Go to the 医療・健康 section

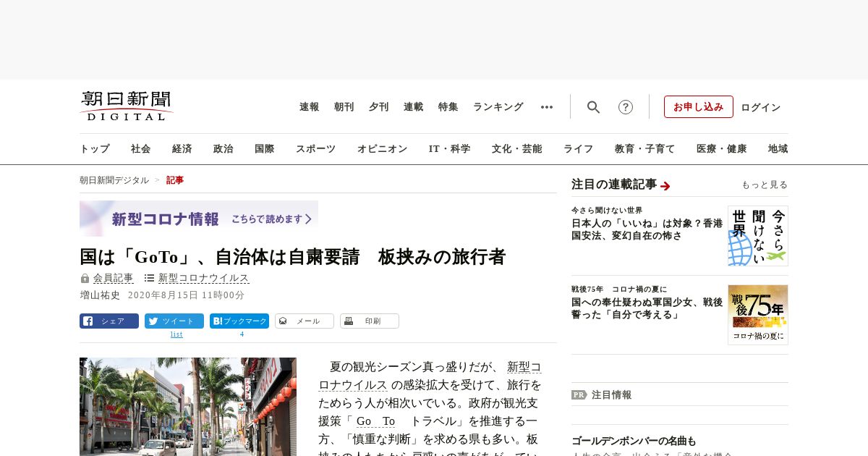pyautogui.click(x=722, y=149)
